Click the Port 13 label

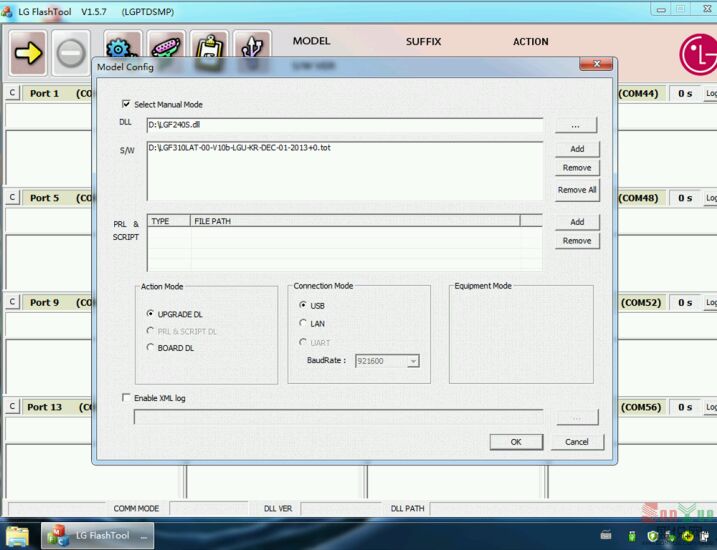click(44, 407)
